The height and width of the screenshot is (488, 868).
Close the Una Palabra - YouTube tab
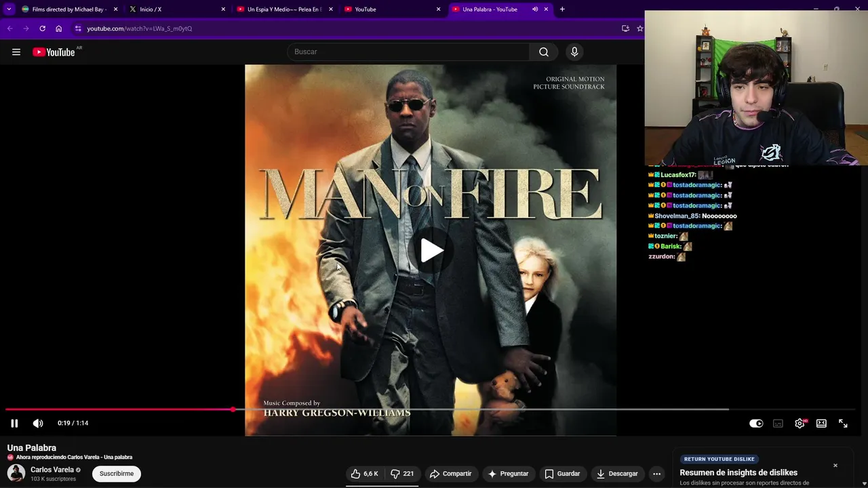[546, 9]
